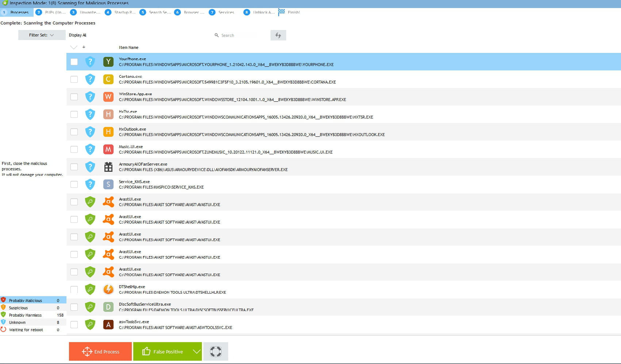
Task: Tick the WinStore.App.exe checkbox
Action: coord(74,97)
